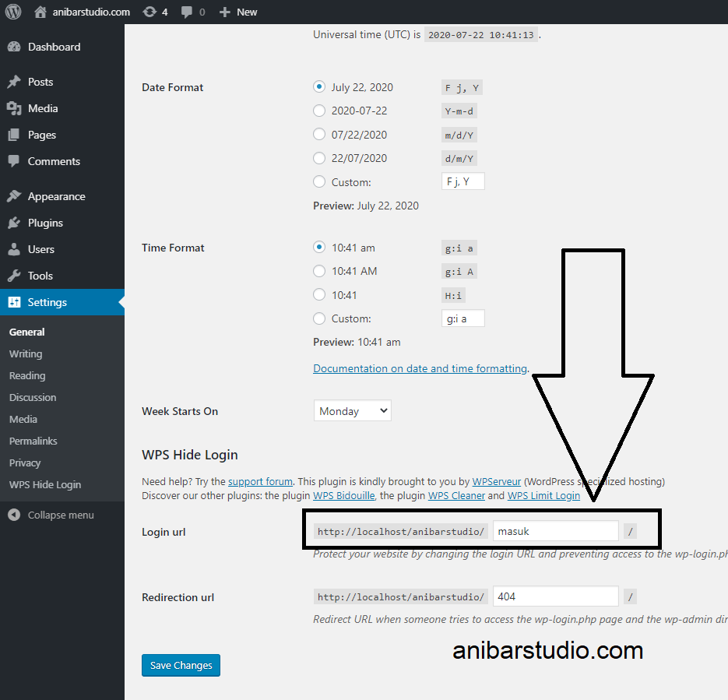Click the Save Changes button
The width and height of the screenshot is (728, 700).
coord(181,665)
